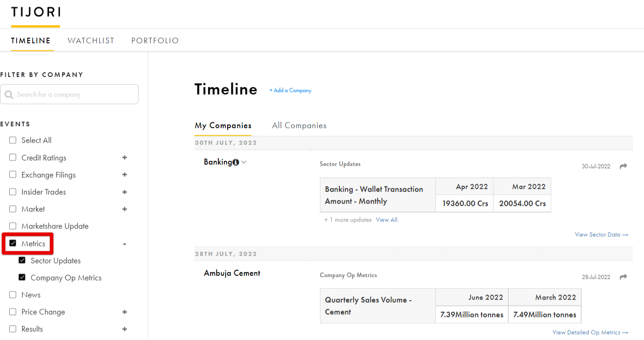Click the 30-Jul-2022 date stamp
Screen dimensions: 644x340
596,167
